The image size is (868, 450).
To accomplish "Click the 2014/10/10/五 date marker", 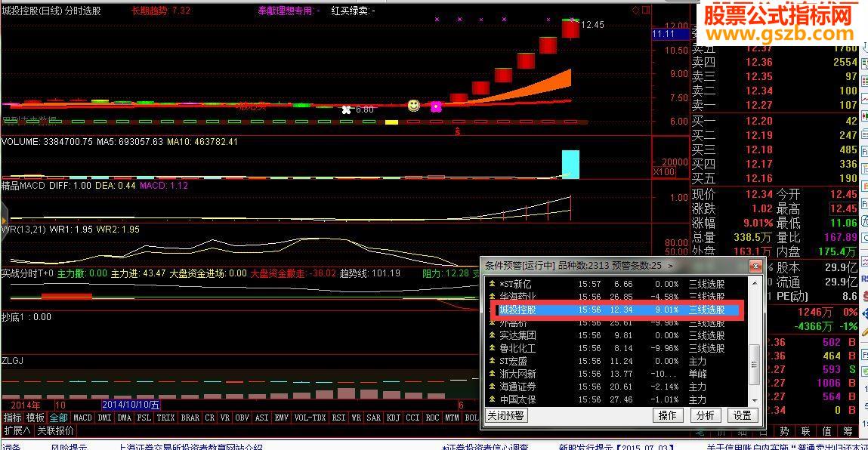I will [131, 405].
